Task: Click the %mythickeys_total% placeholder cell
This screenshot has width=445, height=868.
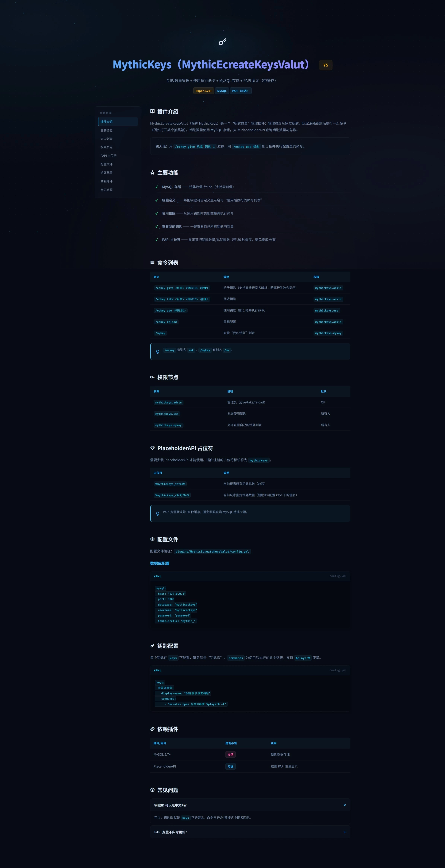Action: click(x=170, y=484)
